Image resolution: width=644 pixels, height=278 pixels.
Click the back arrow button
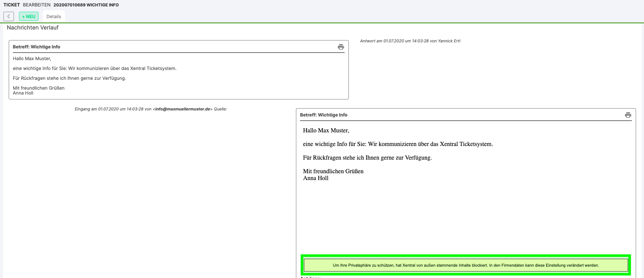point(9,16)
